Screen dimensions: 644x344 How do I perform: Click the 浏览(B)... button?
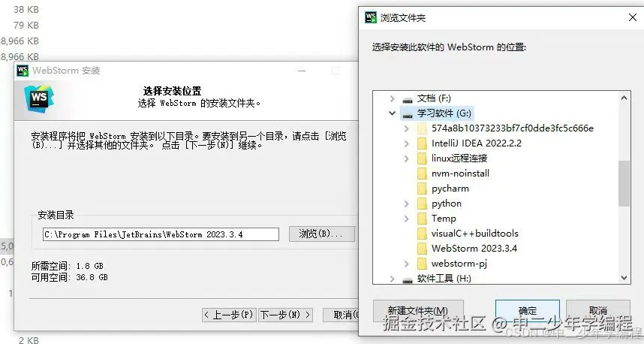[321, 234]
